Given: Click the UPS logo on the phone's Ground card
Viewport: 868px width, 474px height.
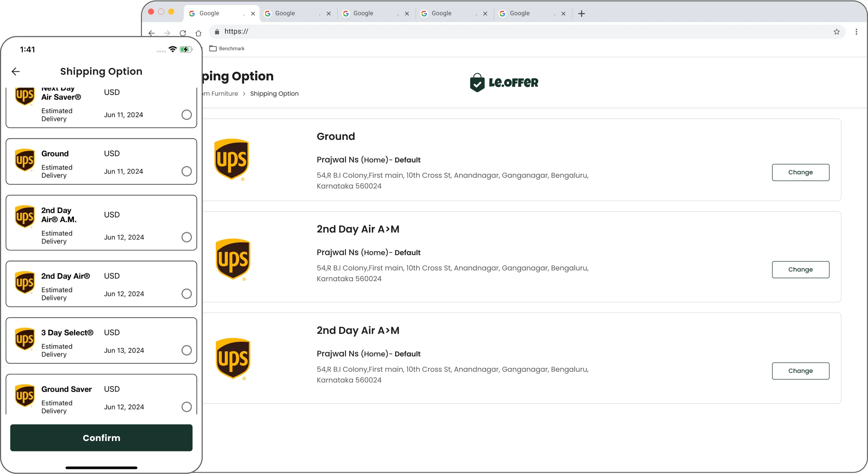Looking at the screenshot, I should click(x=25, y=160).
